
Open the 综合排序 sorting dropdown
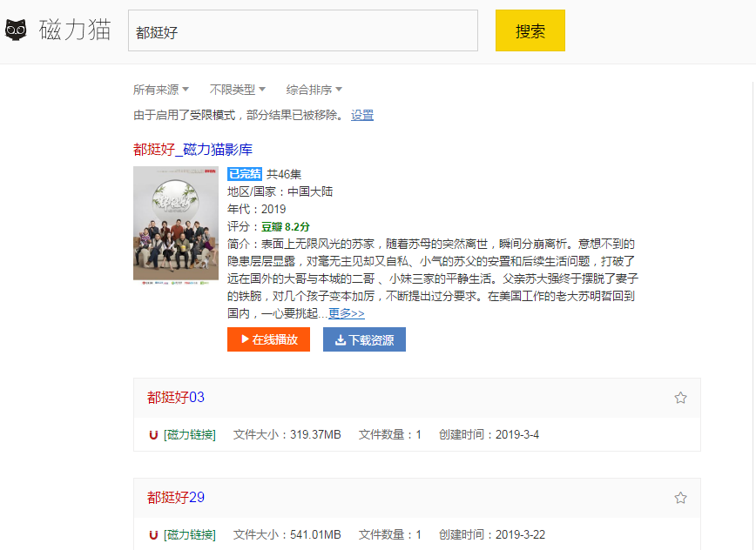point(314,90)
